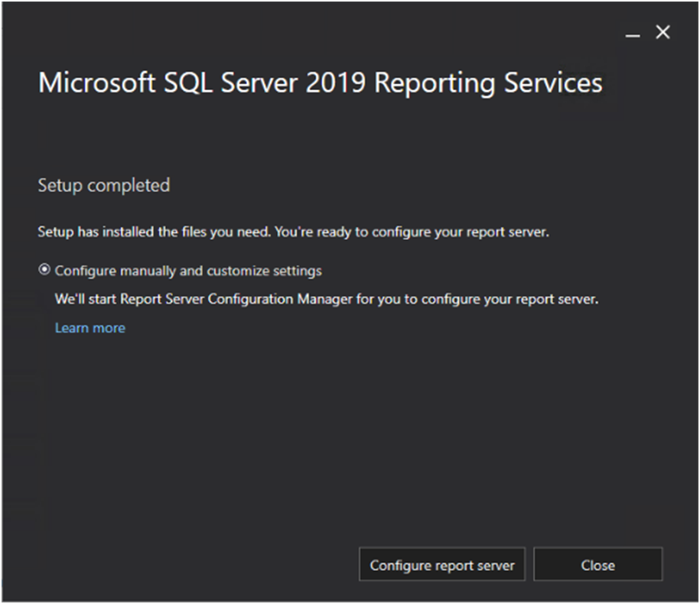Minimize the setup window
Image resolution: width=700 pixels, height=604 pixels.
[632, 34]
